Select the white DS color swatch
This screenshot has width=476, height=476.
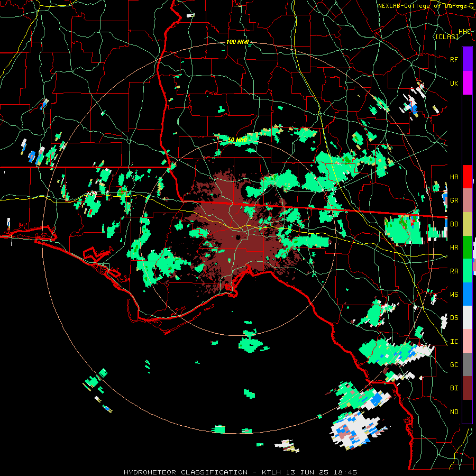pos(467,318)
